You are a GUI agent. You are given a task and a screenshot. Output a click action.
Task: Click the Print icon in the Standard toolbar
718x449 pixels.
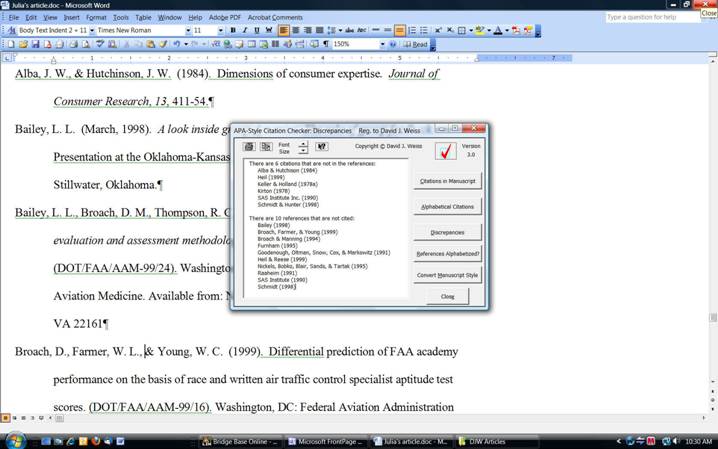pyautogui.click(x=73, y=44)
